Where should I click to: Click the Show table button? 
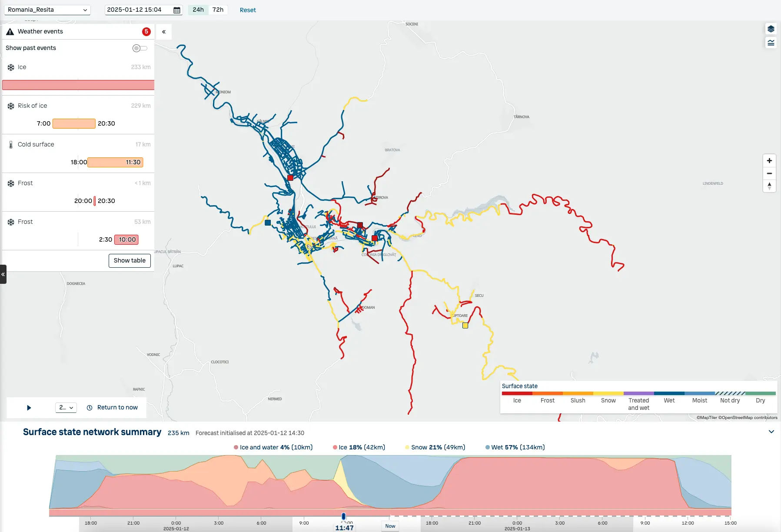[130, 261]
